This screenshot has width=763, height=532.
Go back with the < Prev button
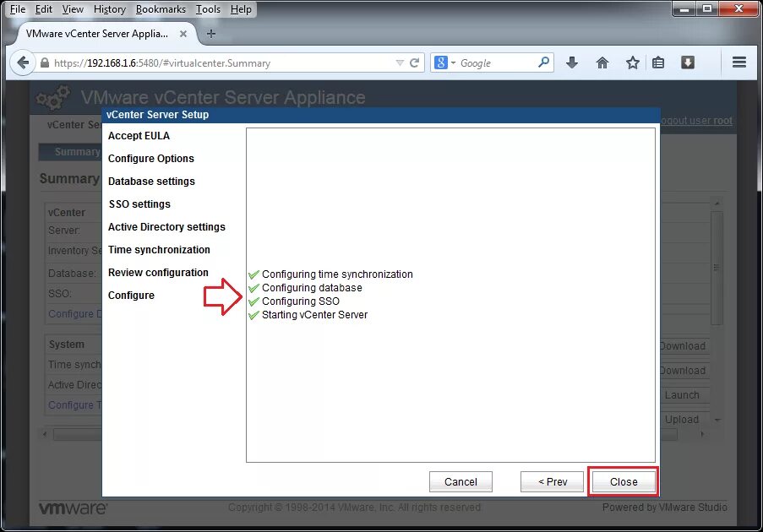pos(552,481)
